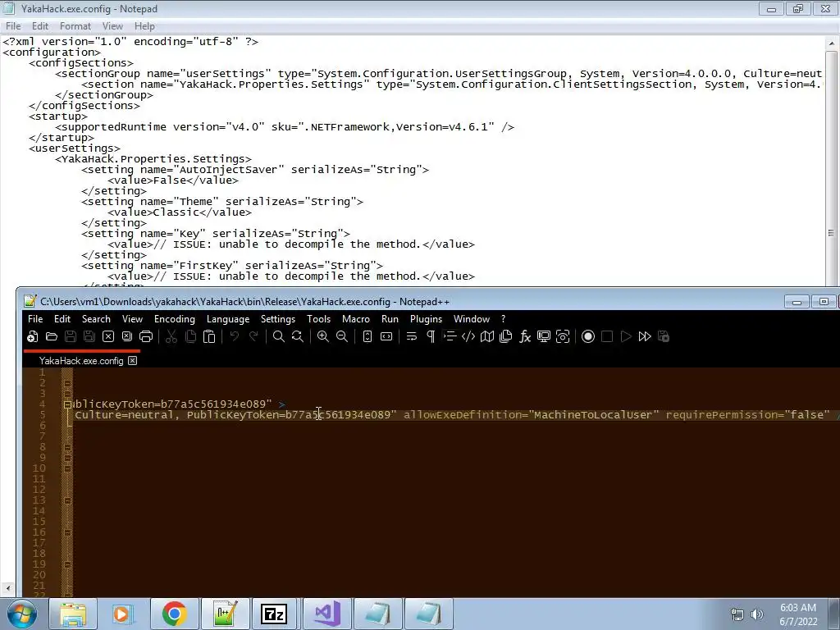Collapse the fold marker on line 10
840x630 pixels.
67,468
